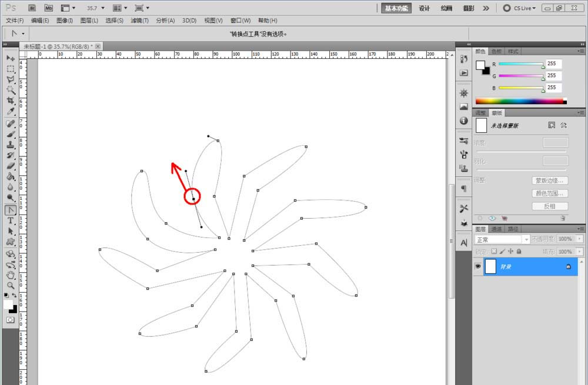Click the 蒙版边缘... button

tap(550, 180)
